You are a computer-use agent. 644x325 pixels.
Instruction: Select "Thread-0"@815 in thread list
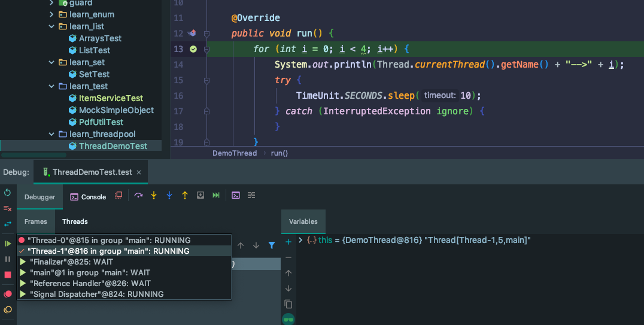point(124,241)
